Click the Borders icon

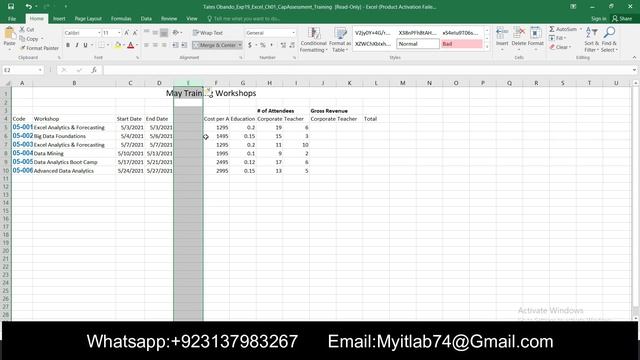[101, 45]
